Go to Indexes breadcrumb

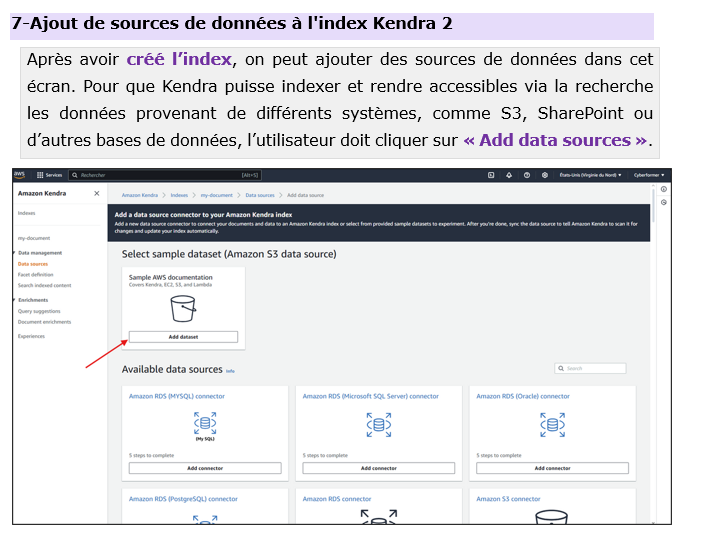tap(179, 195)
